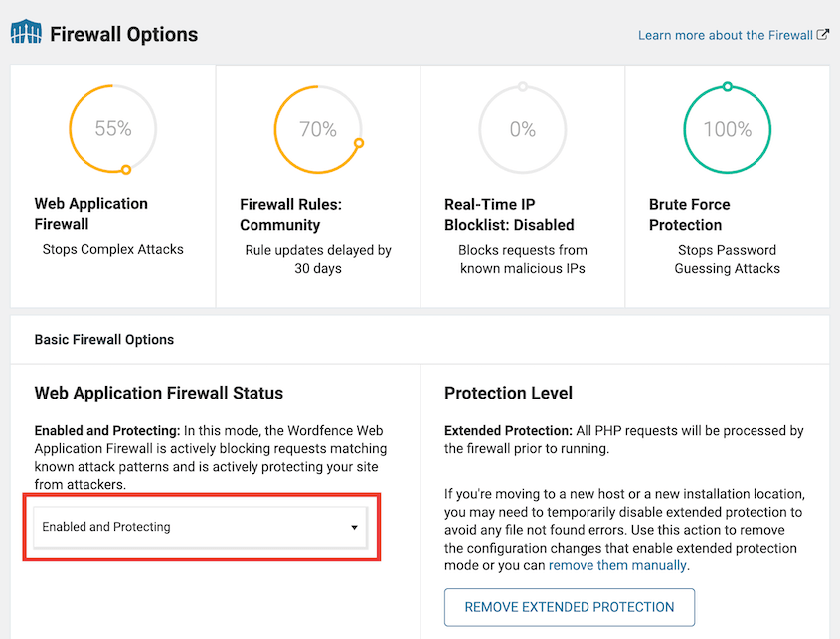Click the Wordfence fence logo icon

[25, 34]
